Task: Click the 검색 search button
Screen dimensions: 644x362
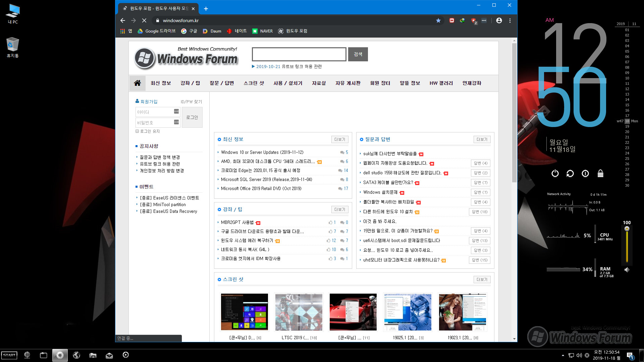Action: [x=358, y=54]
